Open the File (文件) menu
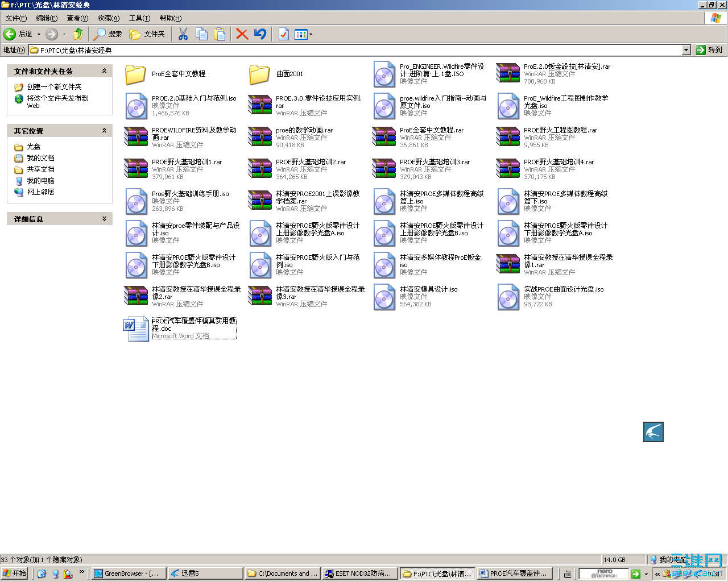Image resolution: width=728 pixels, height=582 pixels. 16,18
